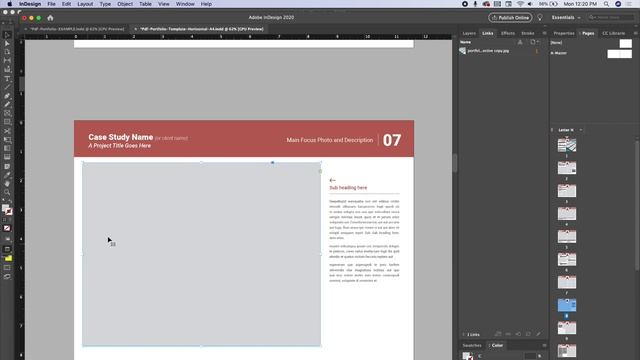This screenshot has height=360, width=640.
Task: Select the Gradient Feather tool
Action: click(x=7, y=157)
